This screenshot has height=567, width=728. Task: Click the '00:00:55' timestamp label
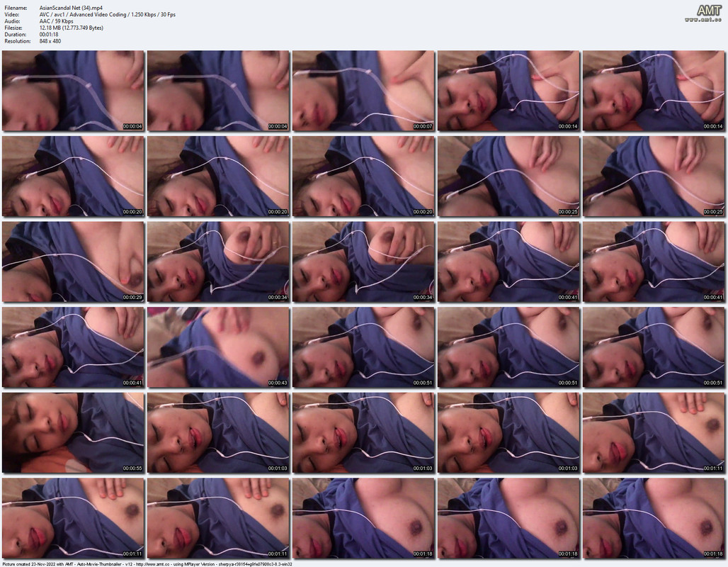coord(132,468)
